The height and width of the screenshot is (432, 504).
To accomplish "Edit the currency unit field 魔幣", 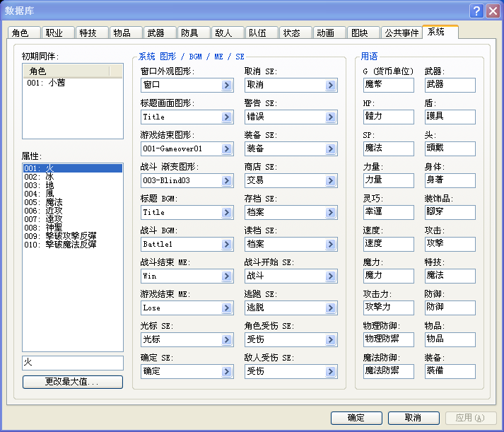I will [x=388, y=85].
